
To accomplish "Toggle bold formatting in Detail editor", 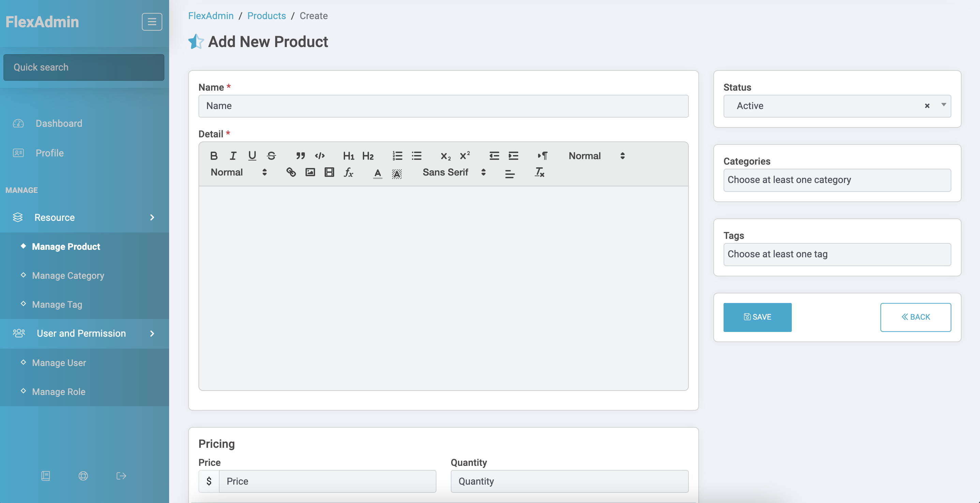I will 214,156.
